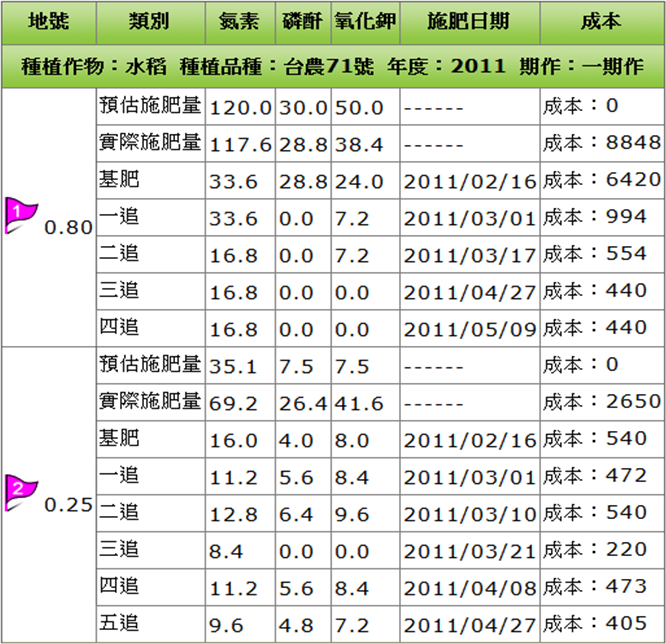Click the 施肥日期 column header
This screenshot has width=666, height=644.
click(469, 21)
